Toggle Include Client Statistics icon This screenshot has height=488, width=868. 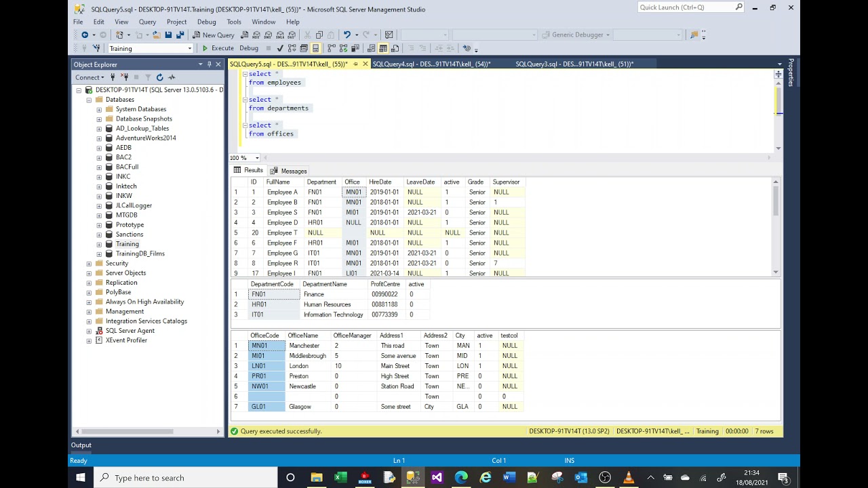coord(355,48)
